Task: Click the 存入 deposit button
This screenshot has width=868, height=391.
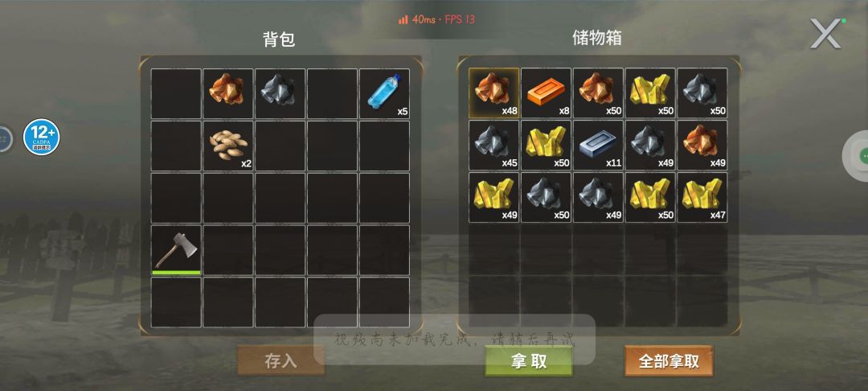Action: [280, 361]
